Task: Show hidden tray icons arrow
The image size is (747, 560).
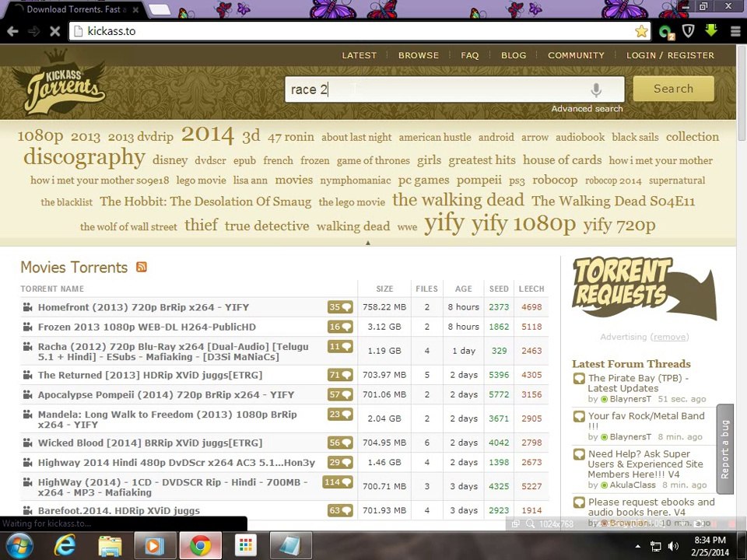Action: (638, 546)
